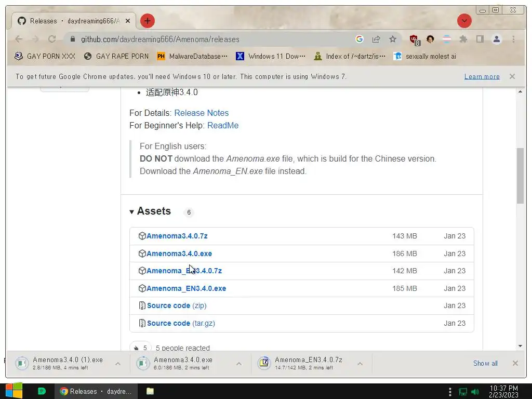
Task: Open the network tray icon
Action: tap(463, 392)
